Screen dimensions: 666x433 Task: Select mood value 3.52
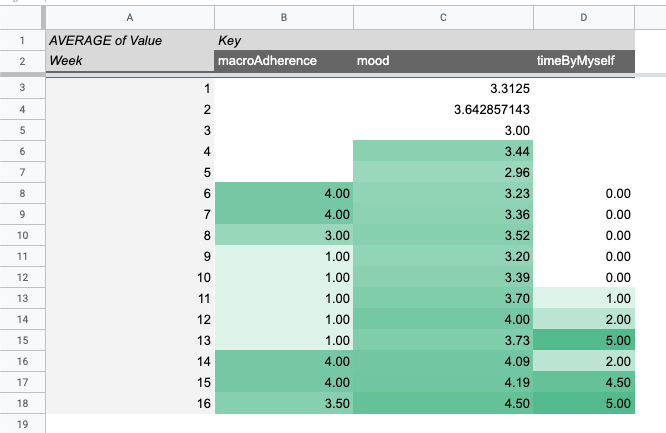pos(443,235)
